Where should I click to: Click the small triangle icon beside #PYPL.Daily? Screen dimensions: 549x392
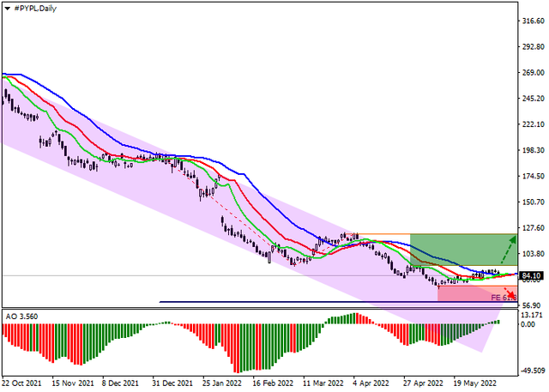pyautogui.click(x=7, y=7)
